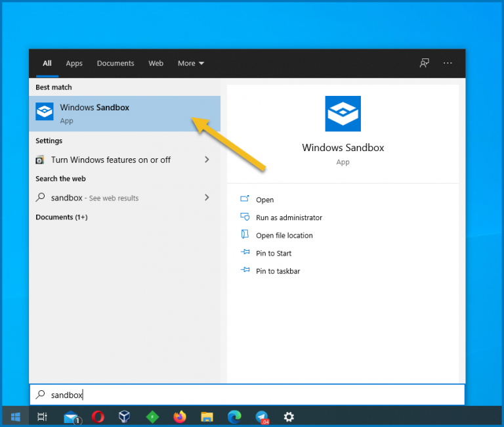Switch to the Apps search tab
Screen dimensions: 504x427
tap(74, 63)
